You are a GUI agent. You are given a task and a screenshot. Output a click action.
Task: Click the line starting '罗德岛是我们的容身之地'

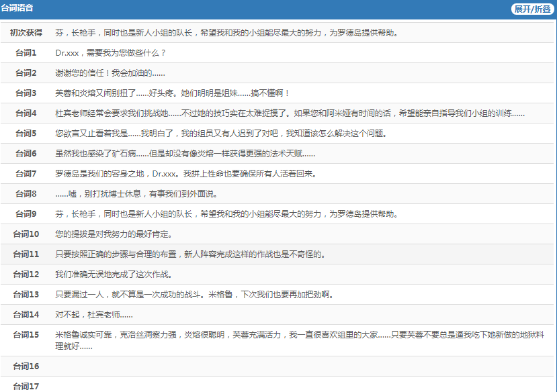pos(186,174)
